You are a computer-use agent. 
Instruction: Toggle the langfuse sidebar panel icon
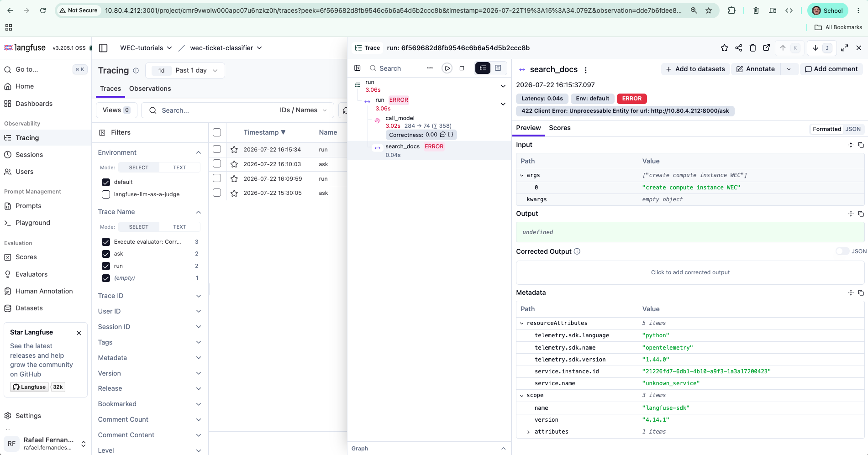[103, 48]
